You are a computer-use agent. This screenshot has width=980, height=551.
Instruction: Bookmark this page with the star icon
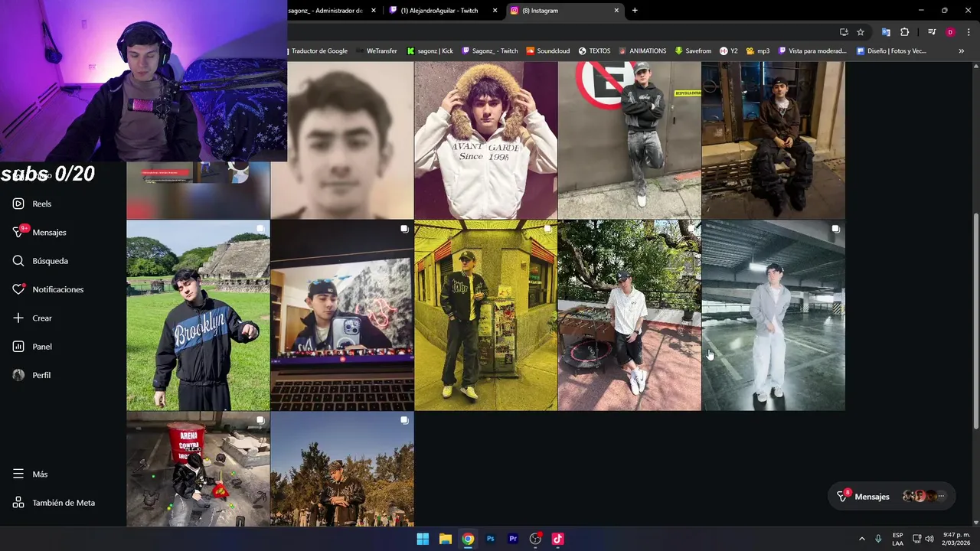coord(861,32)
